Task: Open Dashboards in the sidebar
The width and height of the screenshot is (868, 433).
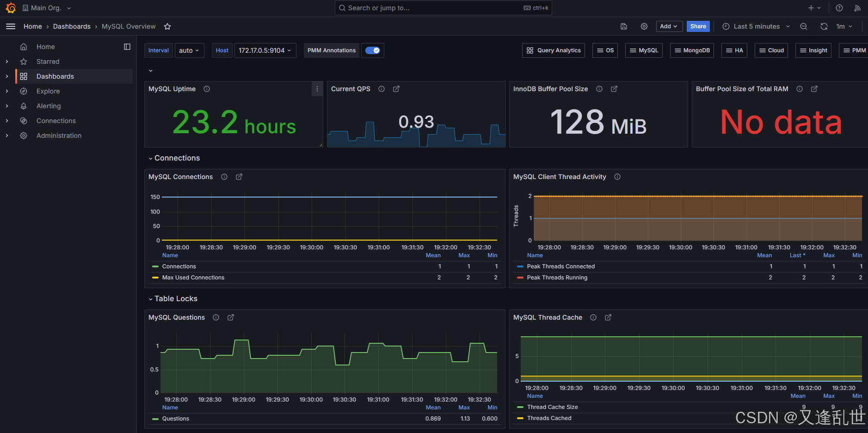Action: [55, 76]
